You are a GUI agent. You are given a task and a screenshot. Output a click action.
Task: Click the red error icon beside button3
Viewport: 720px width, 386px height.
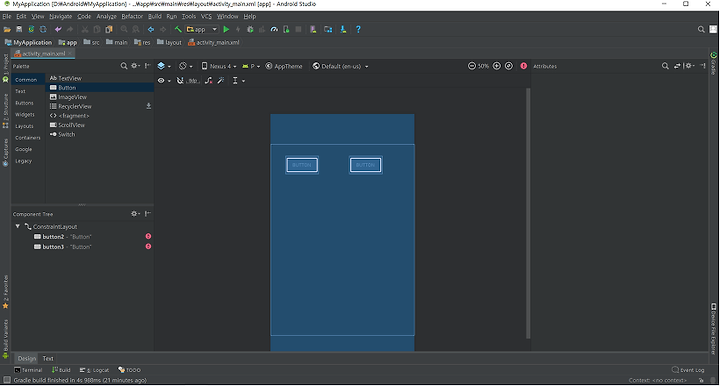[x=148, y=246]
